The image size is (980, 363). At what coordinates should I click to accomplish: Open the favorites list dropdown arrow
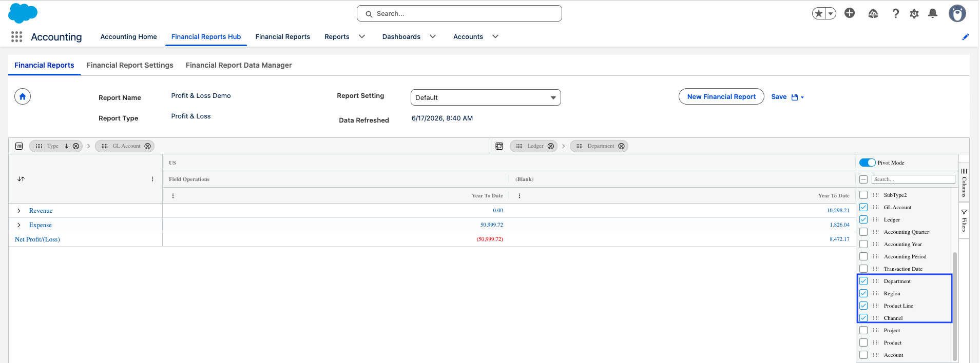831,14
